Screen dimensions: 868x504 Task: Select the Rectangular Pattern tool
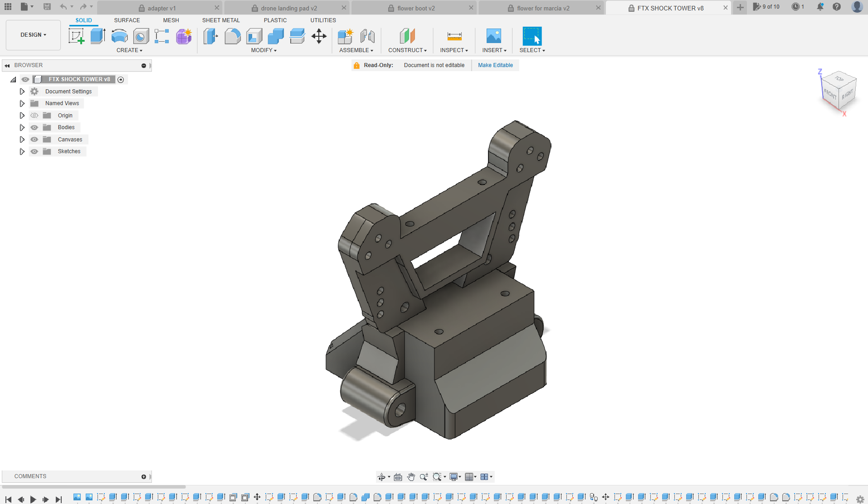point(162,36)
